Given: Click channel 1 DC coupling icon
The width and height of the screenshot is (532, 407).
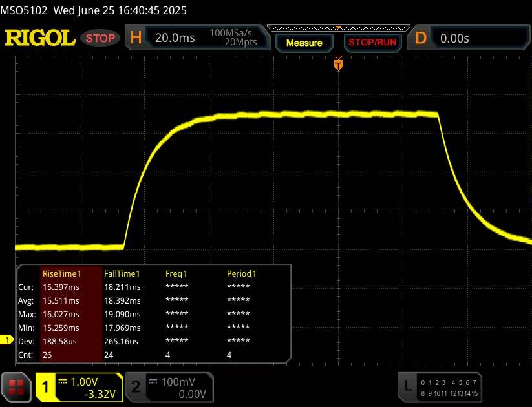Looking at the screenshot, I should point(63,381).
